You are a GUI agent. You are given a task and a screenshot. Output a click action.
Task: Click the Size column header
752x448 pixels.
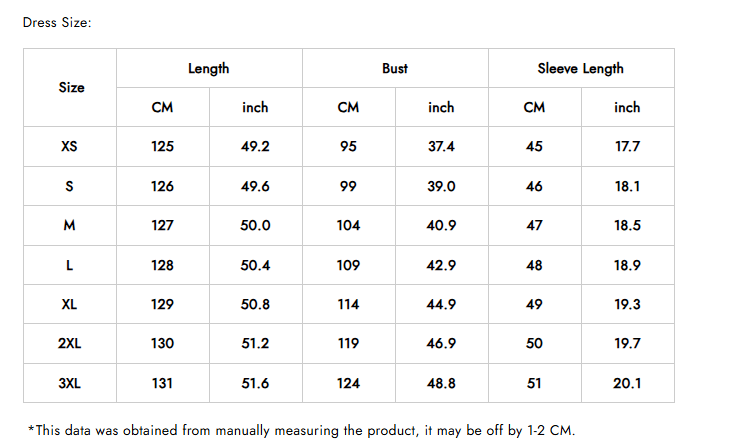[71, 88]
